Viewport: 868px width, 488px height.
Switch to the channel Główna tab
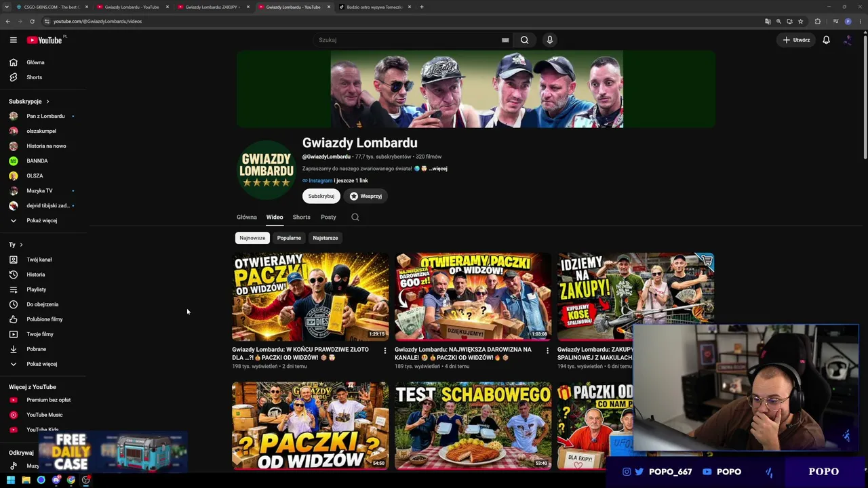(x=247, y=217)
